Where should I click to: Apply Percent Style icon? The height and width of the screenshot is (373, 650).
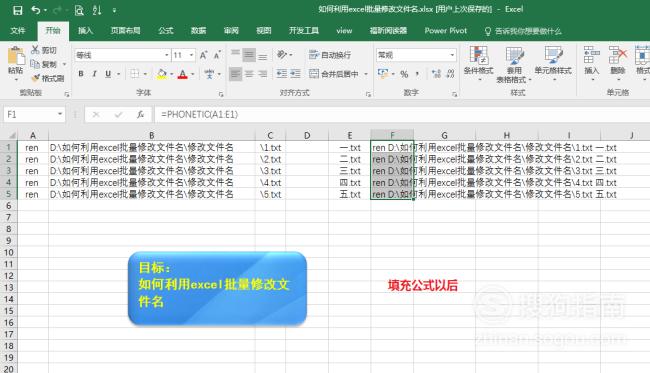pos(404,74)
